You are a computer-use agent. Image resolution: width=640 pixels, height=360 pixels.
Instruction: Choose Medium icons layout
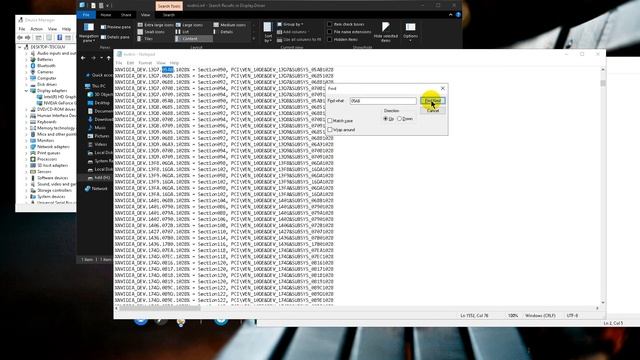click(230, 25)
